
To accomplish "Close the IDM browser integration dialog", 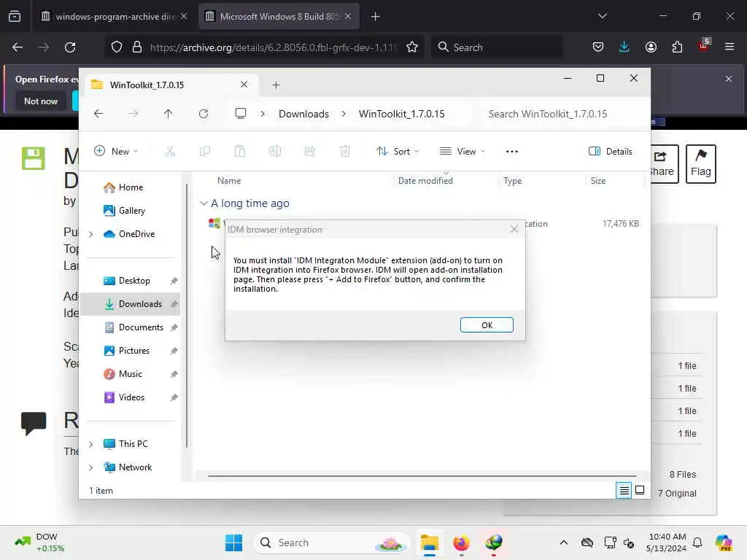I will [514, 230].
